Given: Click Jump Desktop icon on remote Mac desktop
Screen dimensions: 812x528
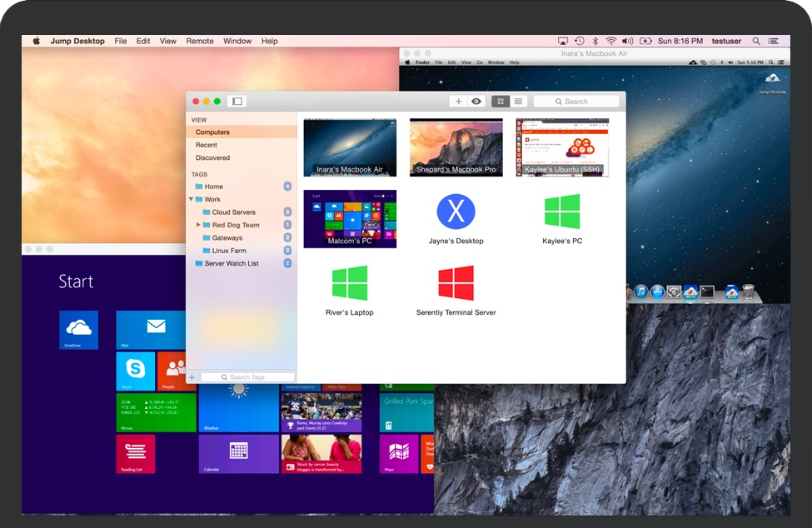Looking at the screenshot, I should [773, 82].
